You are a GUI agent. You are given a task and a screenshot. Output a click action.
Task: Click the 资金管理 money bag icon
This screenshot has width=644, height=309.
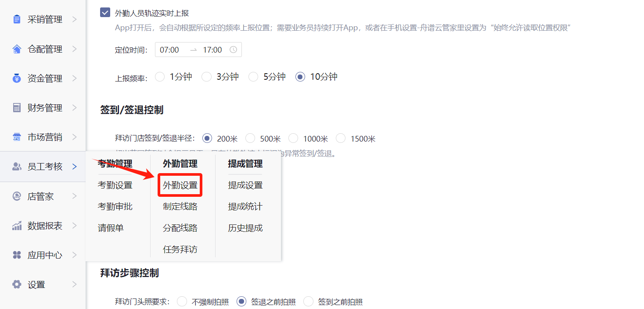click(17, 78)
